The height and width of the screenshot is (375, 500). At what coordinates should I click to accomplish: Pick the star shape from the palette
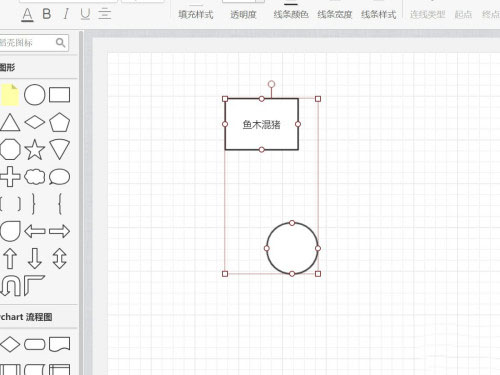pyautogui.click(x=35, y=149)
